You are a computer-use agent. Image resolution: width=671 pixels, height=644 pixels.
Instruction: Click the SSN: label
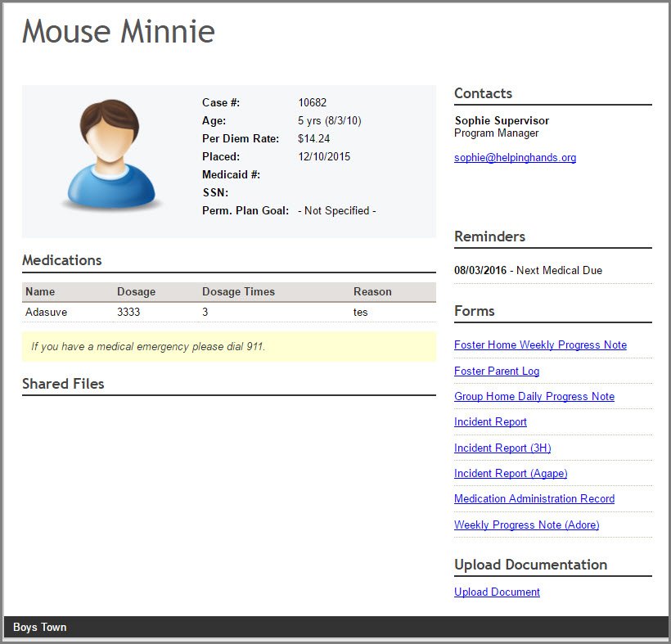(215, 192)
